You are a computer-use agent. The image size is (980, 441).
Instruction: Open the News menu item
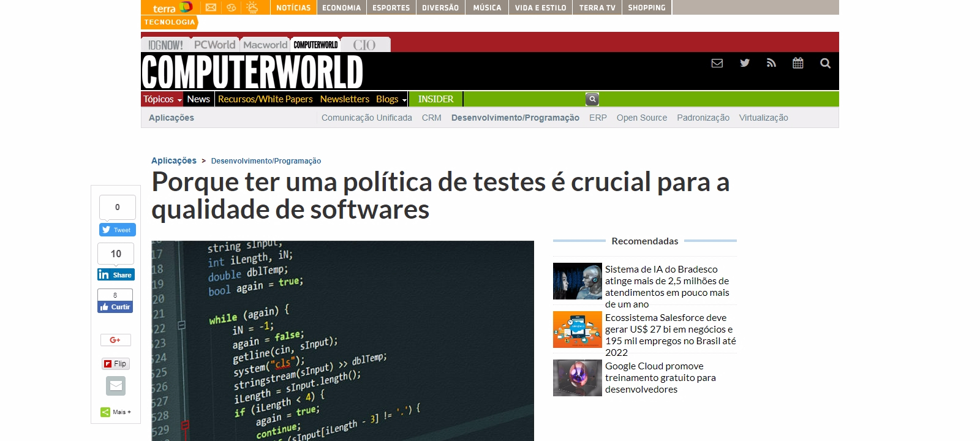pyautogui.click(x=198, y=99)
